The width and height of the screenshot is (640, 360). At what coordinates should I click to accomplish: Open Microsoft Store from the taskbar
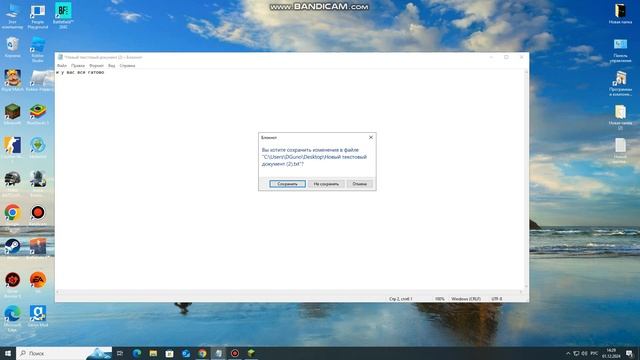[169, 353]
